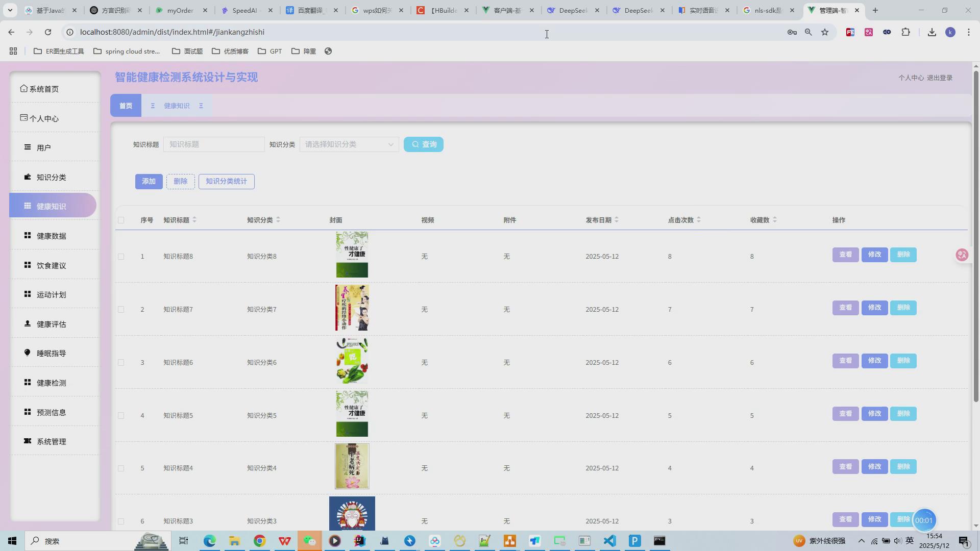Bookmark this page with star icon
Screen dimensions: 980x551
pos(825,32)
